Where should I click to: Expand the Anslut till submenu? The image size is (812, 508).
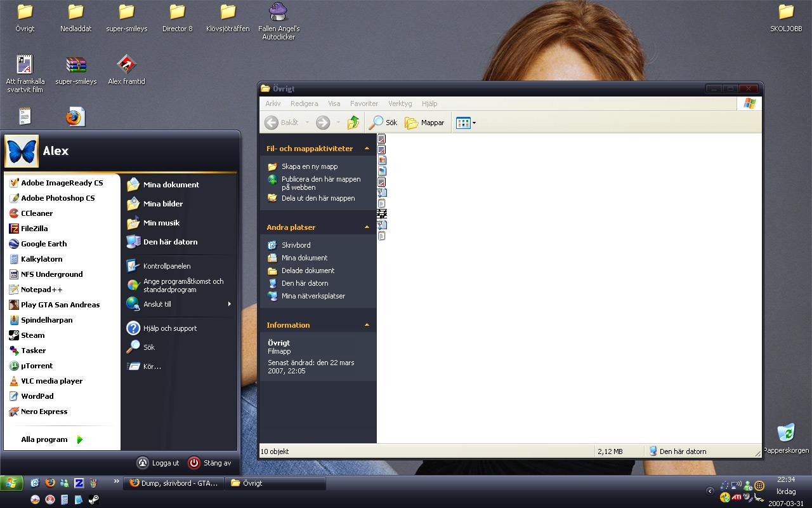(179, 304)
